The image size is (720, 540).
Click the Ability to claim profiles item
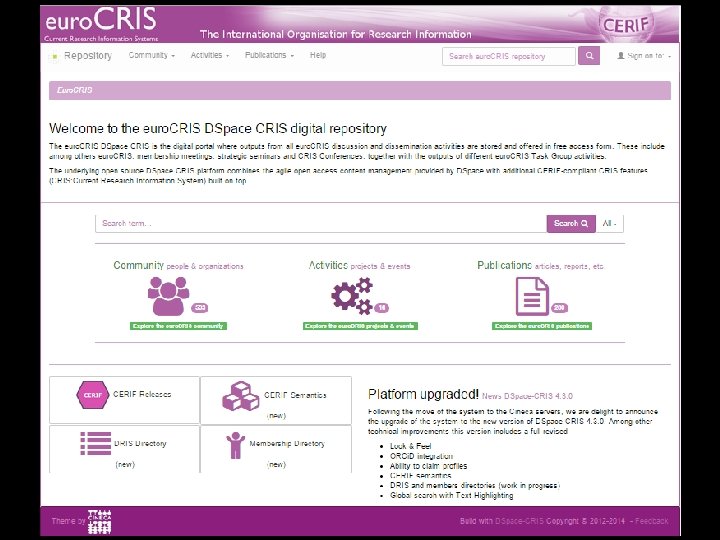tap(428, 466)
